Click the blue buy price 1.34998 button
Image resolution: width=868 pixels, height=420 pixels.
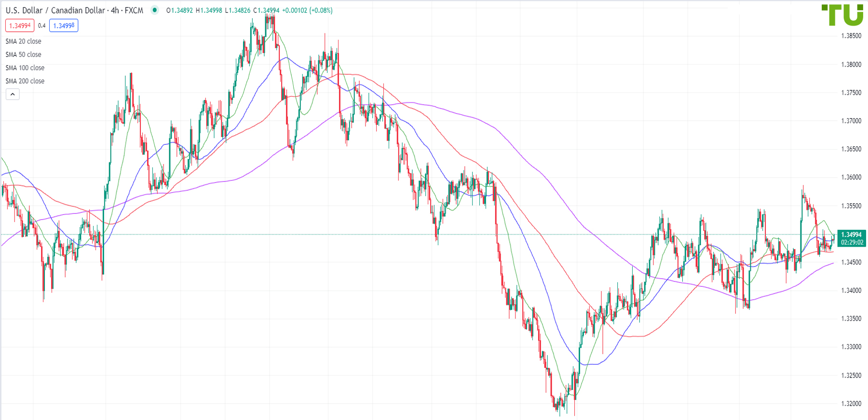[64, 26]
